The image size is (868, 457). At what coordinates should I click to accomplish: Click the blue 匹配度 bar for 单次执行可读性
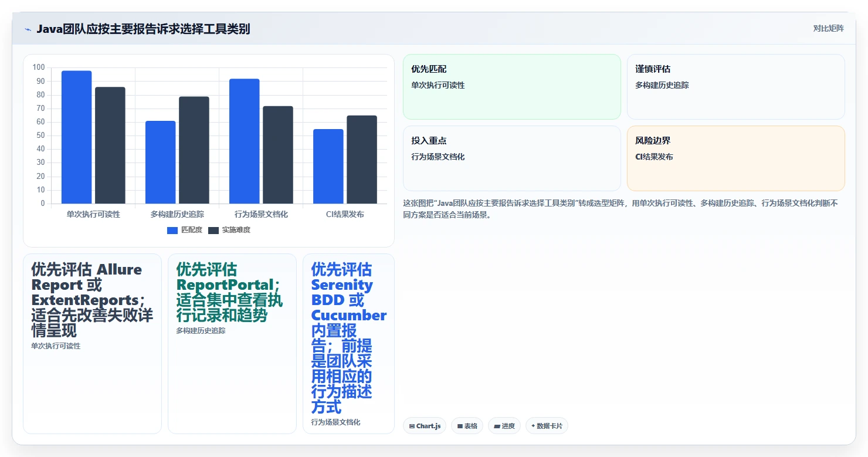(77, 137)
